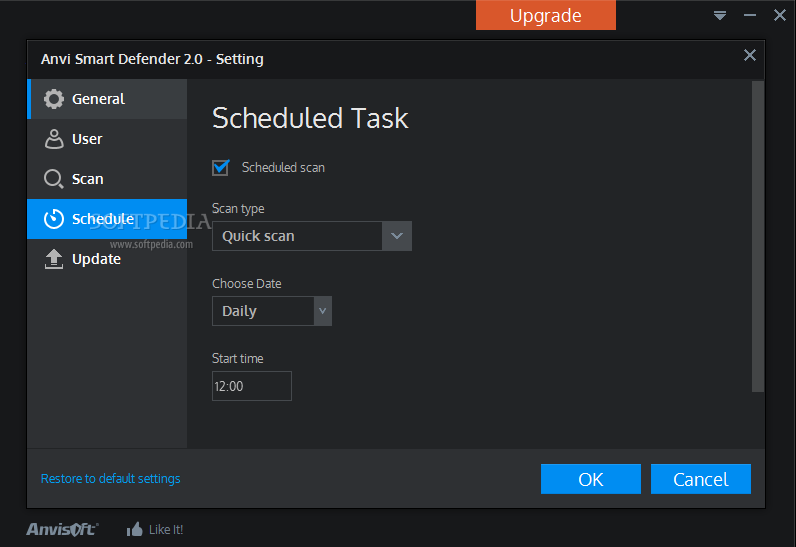The width and height of the screenshot is (796, 547).
Task: Click the Scan type label
Action: [x=238, y=209]
